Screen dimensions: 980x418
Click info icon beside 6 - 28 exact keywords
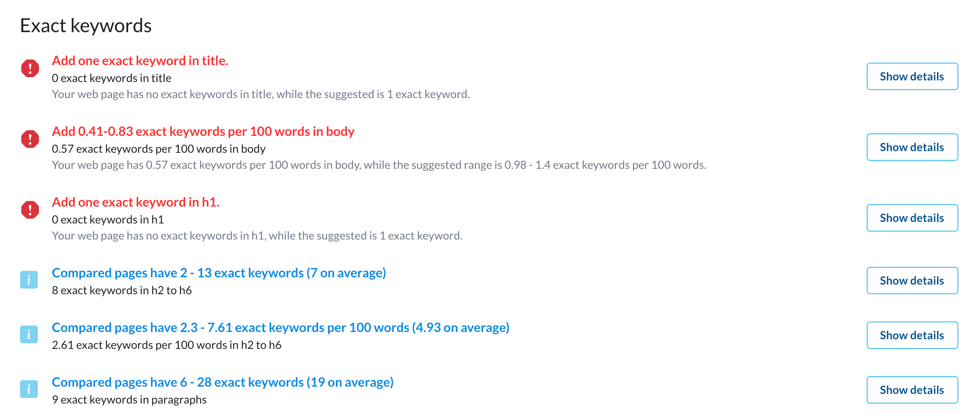coord(29,389)
